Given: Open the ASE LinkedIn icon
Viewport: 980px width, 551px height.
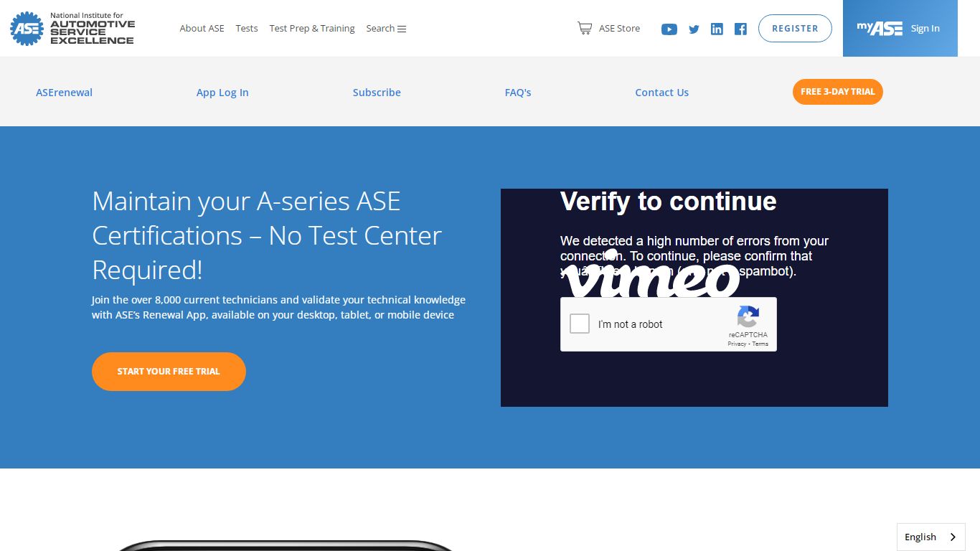Looking at the screenshot, I should coord(717,29).
